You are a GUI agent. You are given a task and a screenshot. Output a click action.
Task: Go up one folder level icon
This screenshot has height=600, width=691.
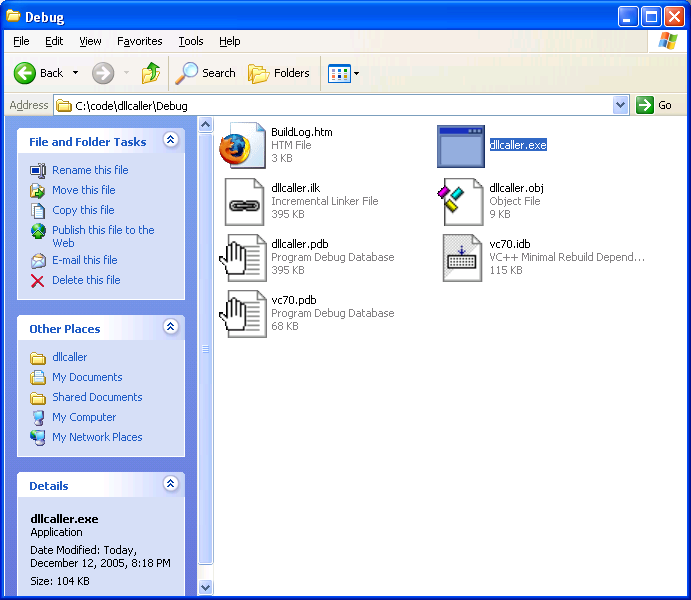(x=151, y=73)
